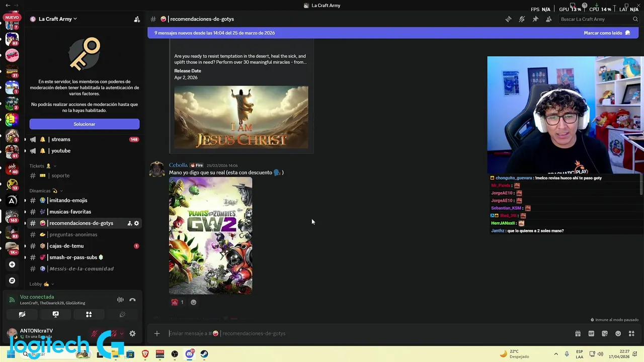The width and height of the screenshot is (644, 362).
Task: Expand threads arrow beside cajas-de-temu
Action: [25, 246]
